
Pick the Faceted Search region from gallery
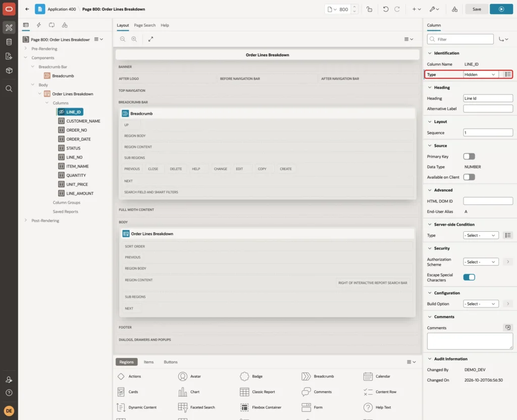click(196, 407)
